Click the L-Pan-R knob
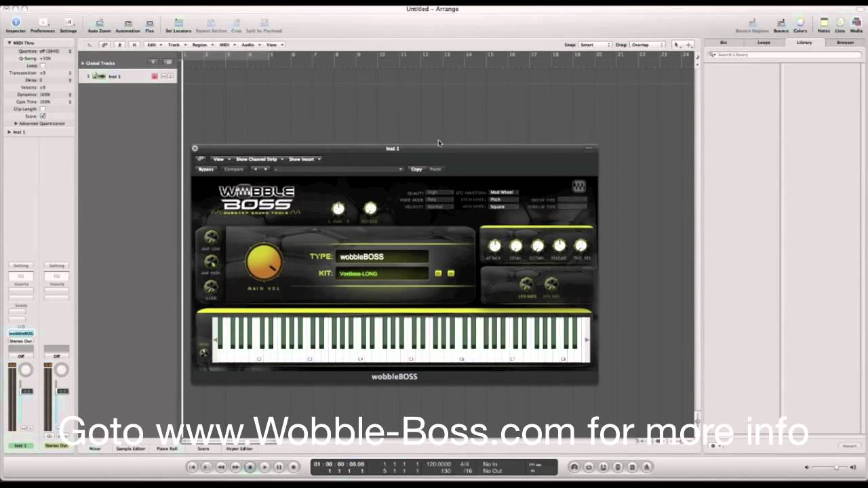This screenshot has width=868, height=488. [x=338, y=209]
